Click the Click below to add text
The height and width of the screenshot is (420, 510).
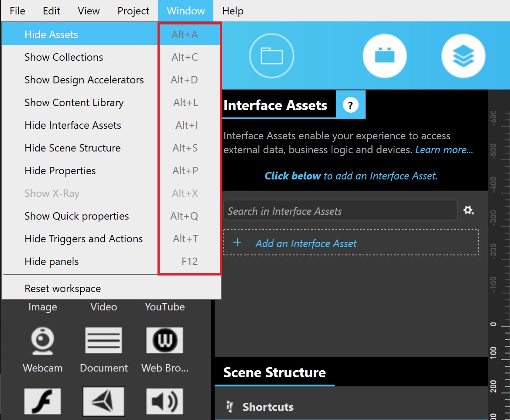point(351,176)
